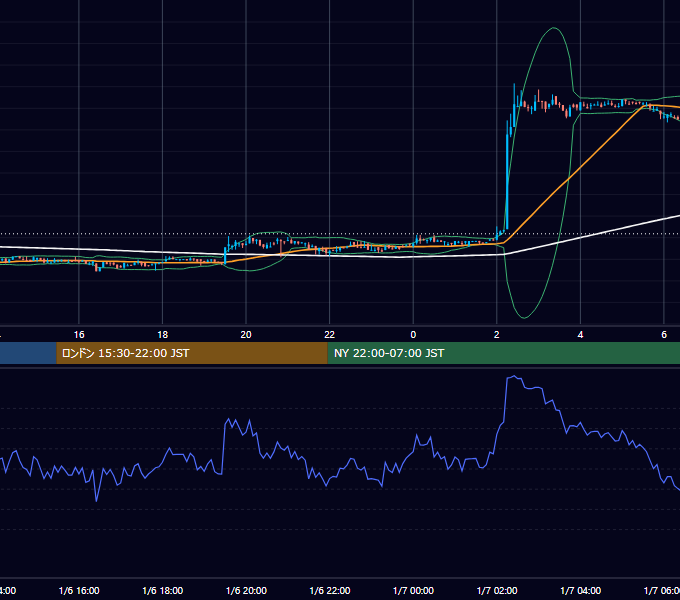Click the 2 hour label on price chart axis

tap(497, 335)
